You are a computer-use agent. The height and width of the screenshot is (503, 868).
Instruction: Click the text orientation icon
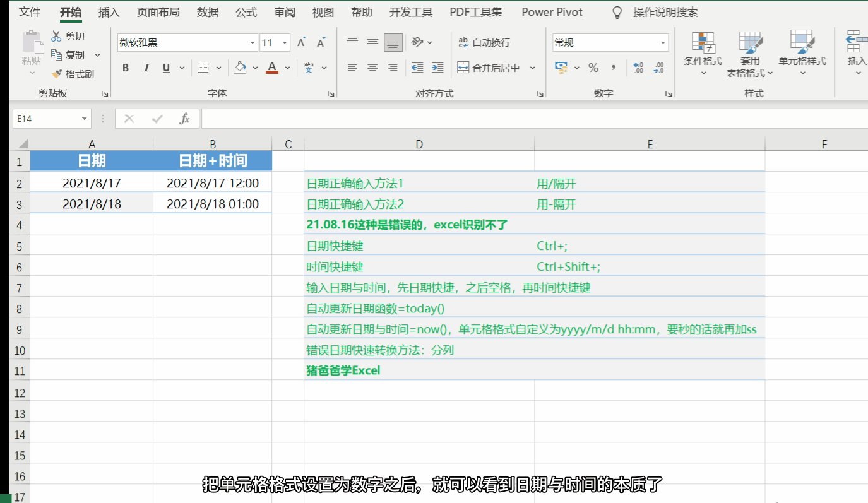417,42
